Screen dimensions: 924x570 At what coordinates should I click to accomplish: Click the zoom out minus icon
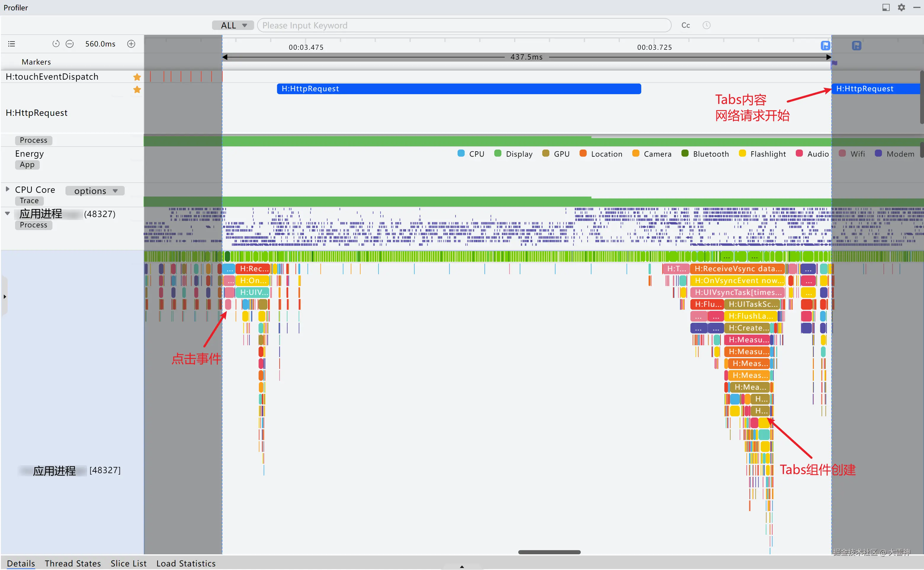click(70, 44)
